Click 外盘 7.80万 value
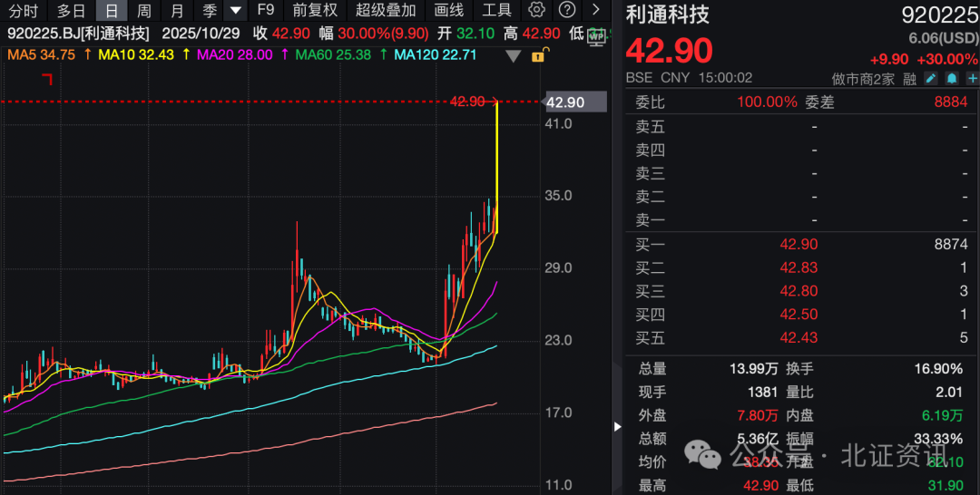This screenshot has height=495, width=980. [x=758, y=416]
